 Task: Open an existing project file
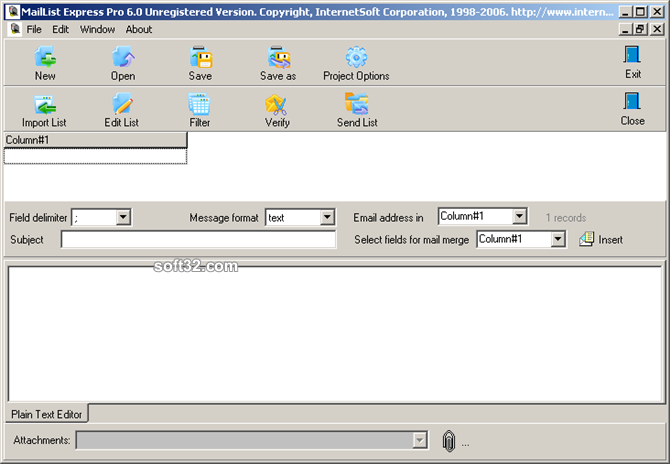[x=123, y=63]
